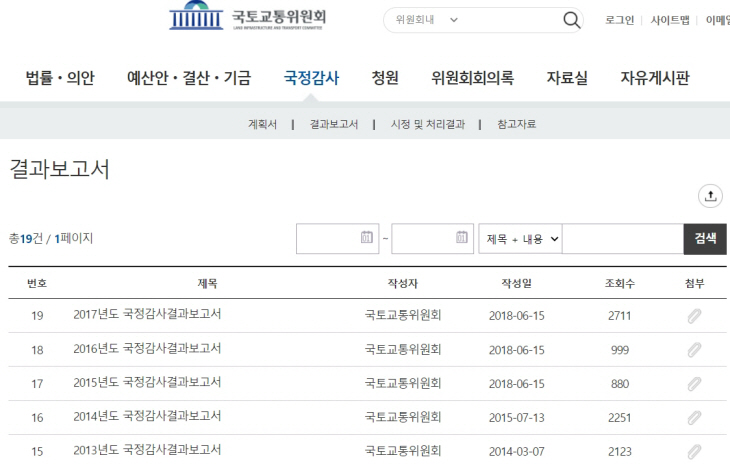This screenshot has height=464, width=730.
Task: Open attachment clip for 2015년도 report
Action: (x=694, y=384)
